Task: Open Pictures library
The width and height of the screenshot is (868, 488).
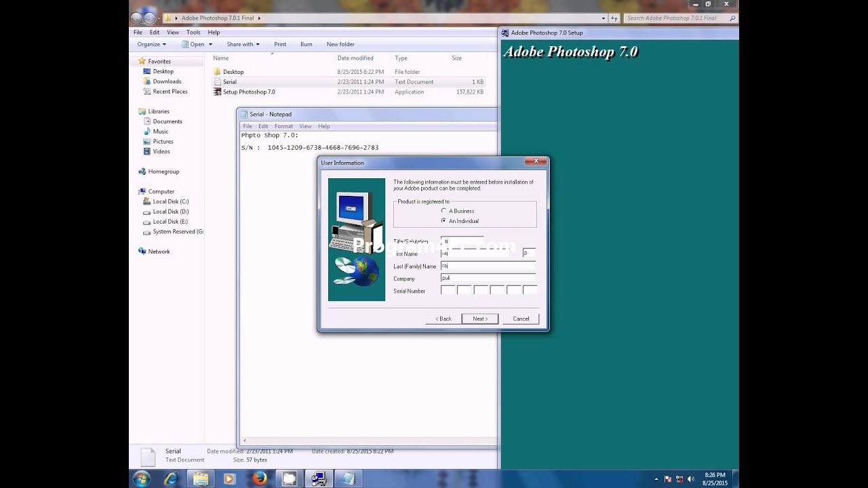Action: tap(163, 142)
